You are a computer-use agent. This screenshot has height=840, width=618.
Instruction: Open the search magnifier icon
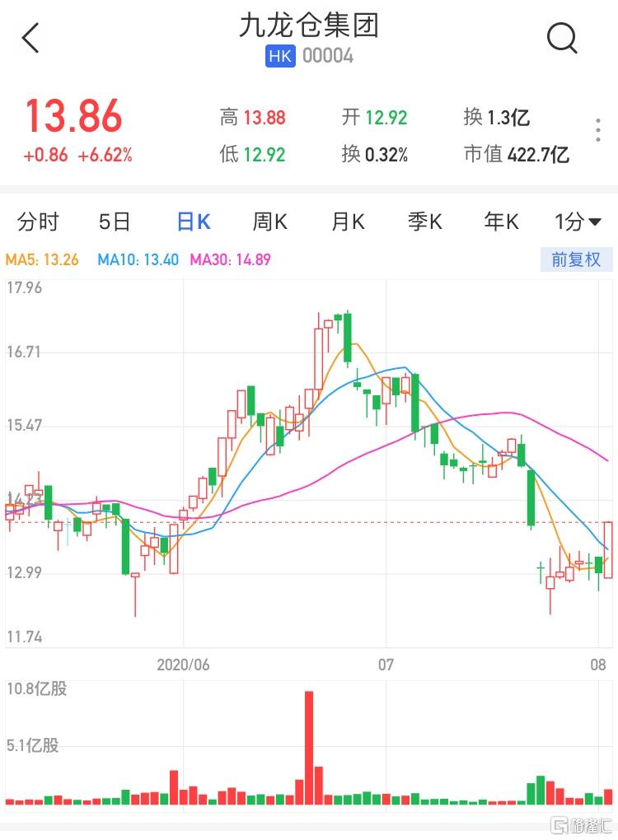[562, 38]
